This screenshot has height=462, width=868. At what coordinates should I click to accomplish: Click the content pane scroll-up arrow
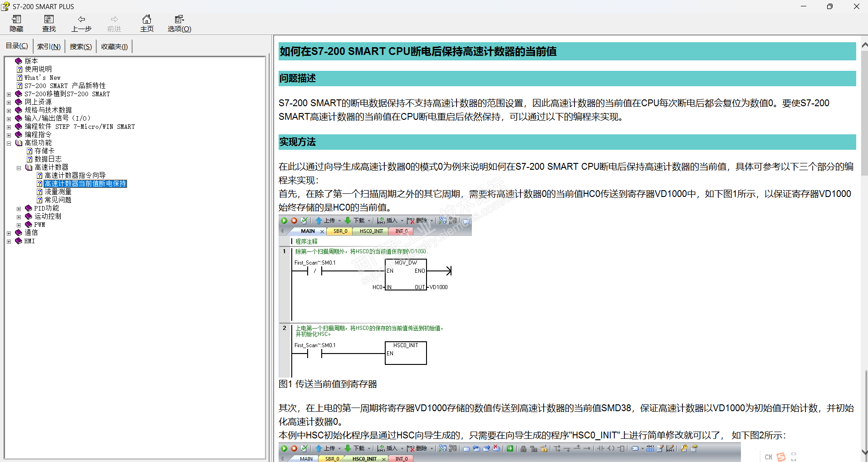click(864, 45)
